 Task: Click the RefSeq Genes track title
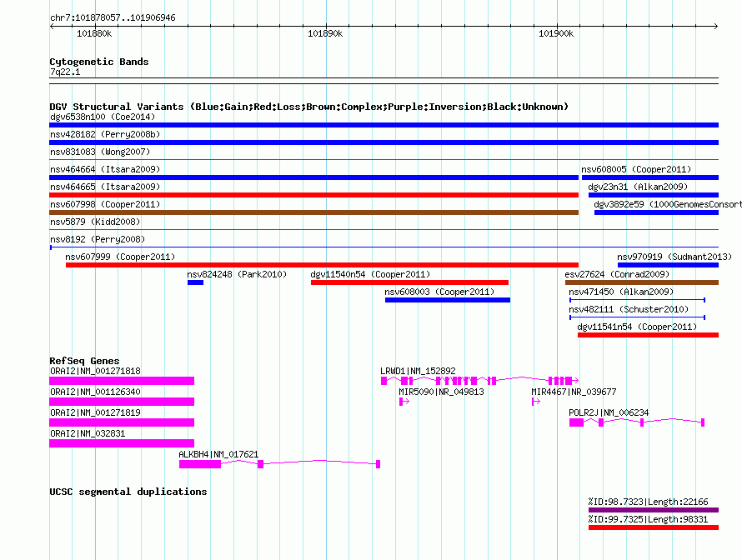[84, 361]
